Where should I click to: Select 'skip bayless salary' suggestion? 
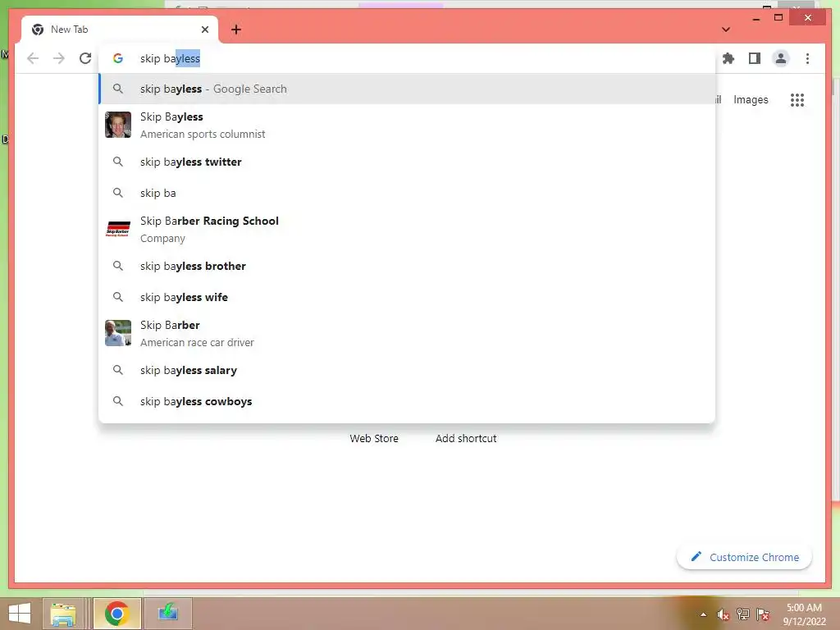click(407, 370)
